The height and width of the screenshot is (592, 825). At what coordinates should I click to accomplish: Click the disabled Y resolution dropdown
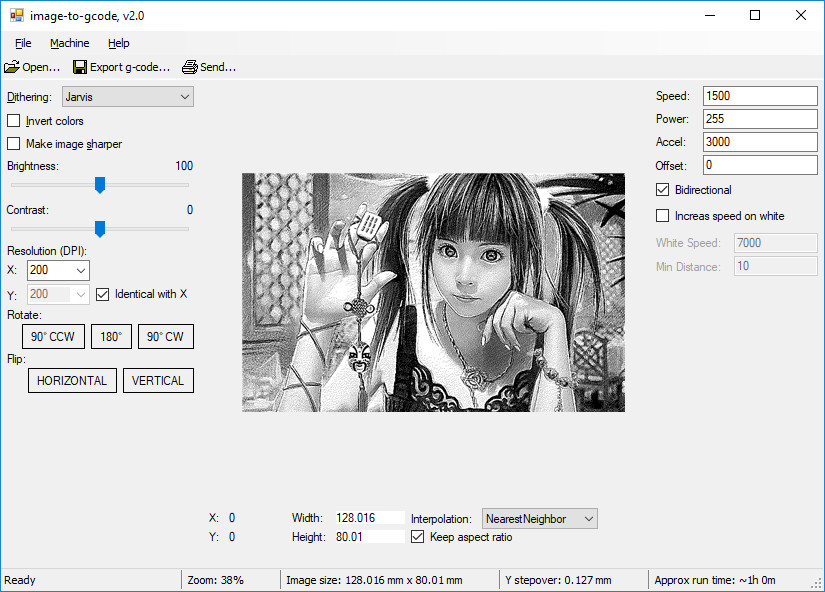[x=58, y=294]
